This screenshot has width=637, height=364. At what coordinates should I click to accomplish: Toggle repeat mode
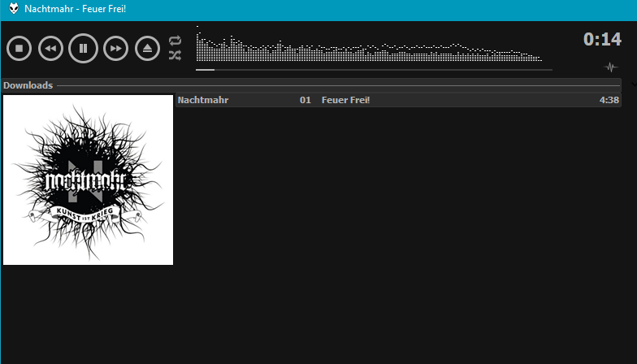[175, 41]
